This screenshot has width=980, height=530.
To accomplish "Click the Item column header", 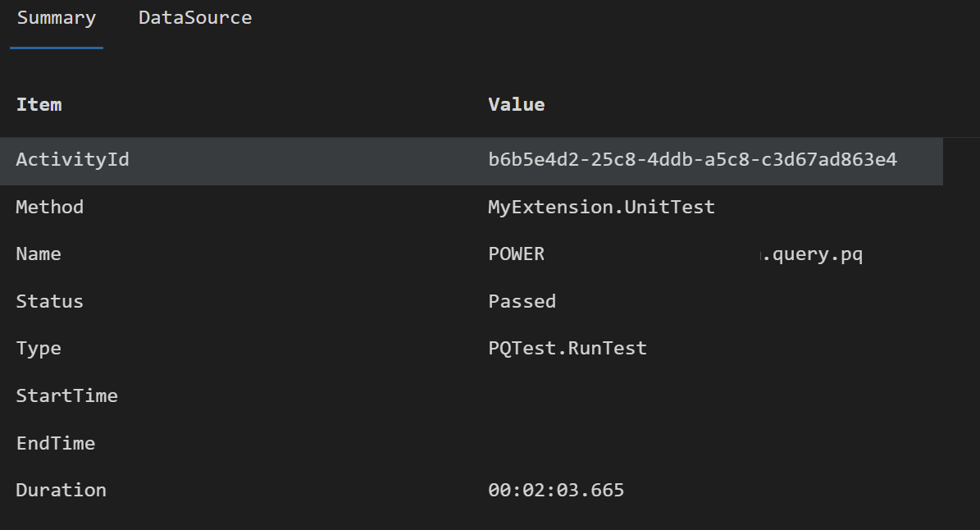I will [39, 105].
